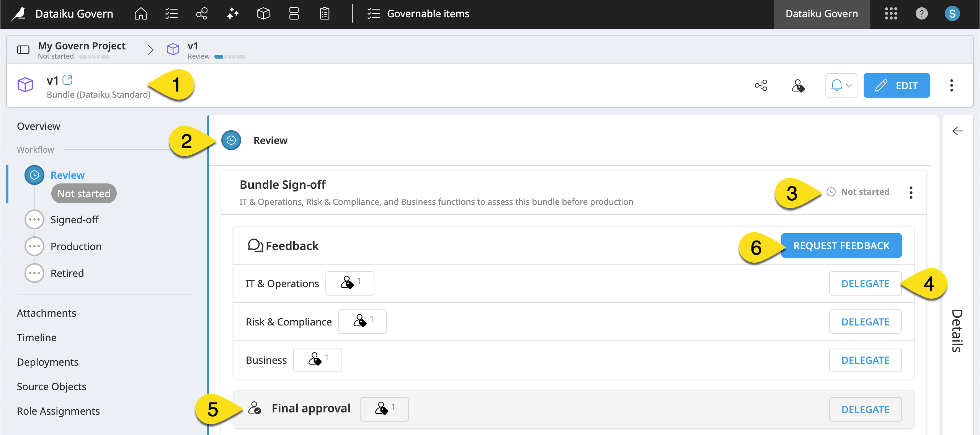Click the Review progress bar in breadcrumb
The image size is (980, 435).
tap(229, 56)
